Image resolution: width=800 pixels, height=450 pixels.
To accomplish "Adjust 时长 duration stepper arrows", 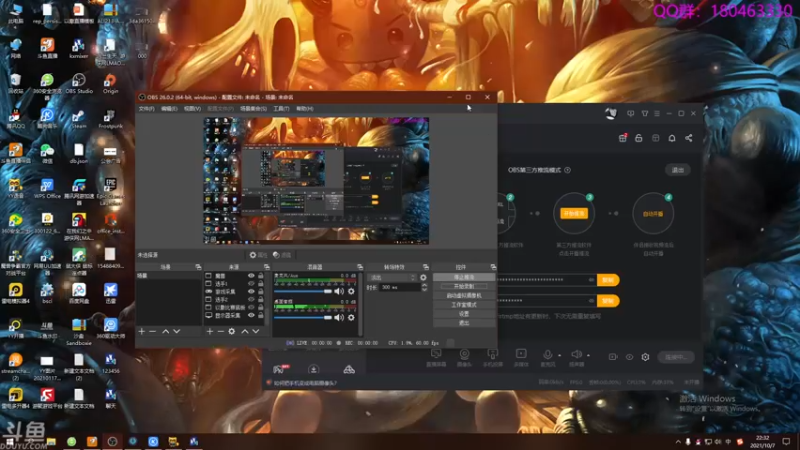I will [x=424, y=288].
